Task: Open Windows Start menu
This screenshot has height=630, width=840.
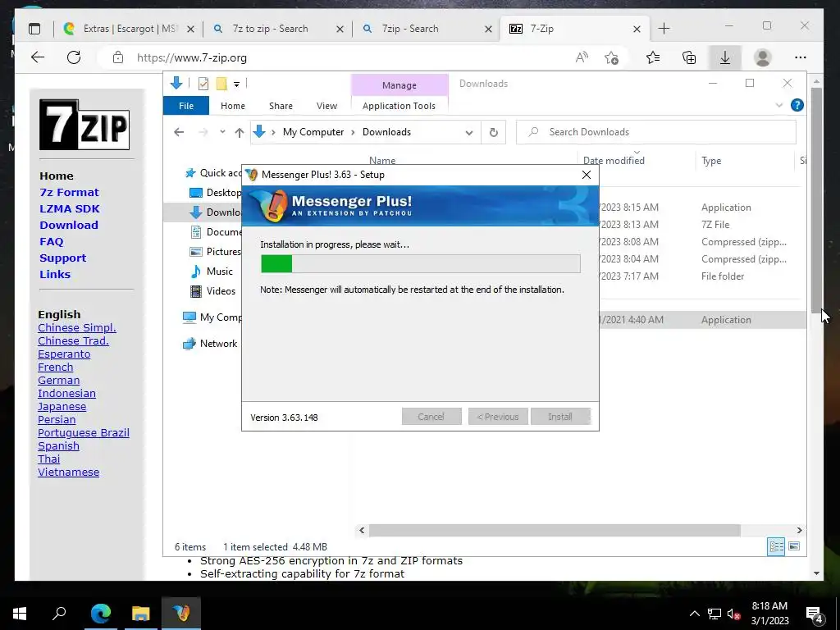Action: tap(20, 614)
